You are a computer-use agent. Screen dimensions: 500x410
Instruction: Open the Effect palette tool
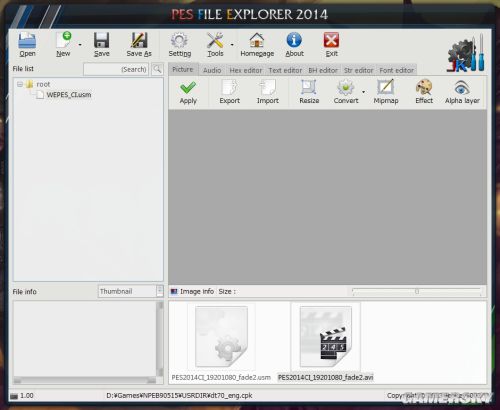tap(424, 88)
